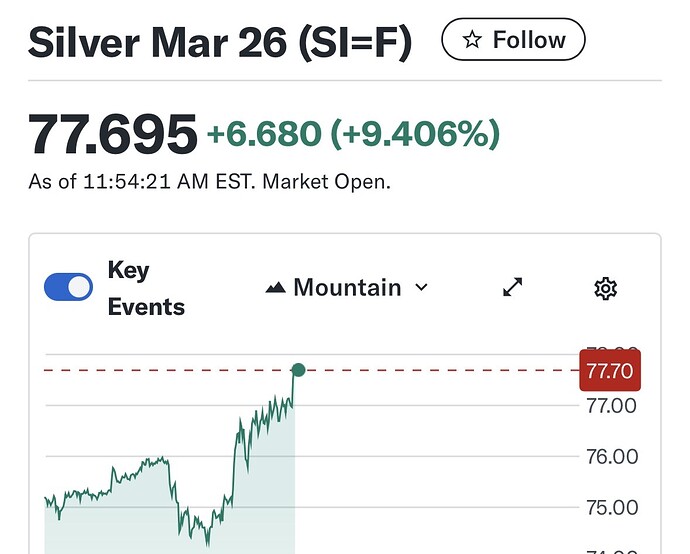The height and width of the screenshot is (554, 690).
Task: Click the red dashed current price line
Action: [440, 371]
